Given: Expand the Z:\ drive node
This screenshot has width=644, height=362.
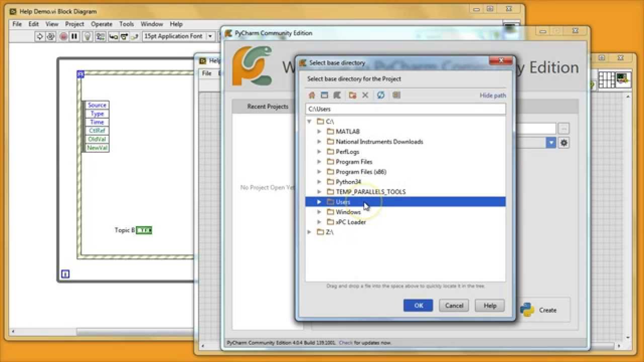Looking at the screenshot, I should (309, 232).
